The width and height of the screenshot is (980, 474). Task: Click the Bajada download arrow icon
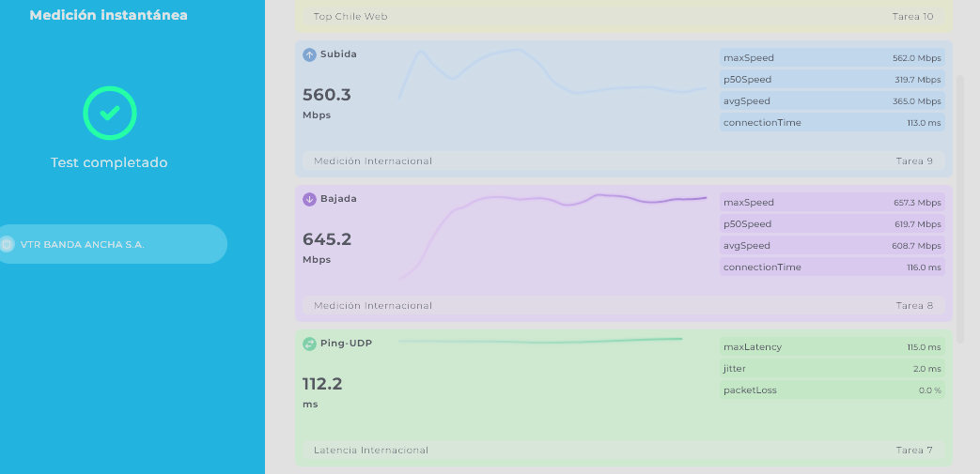309,199
